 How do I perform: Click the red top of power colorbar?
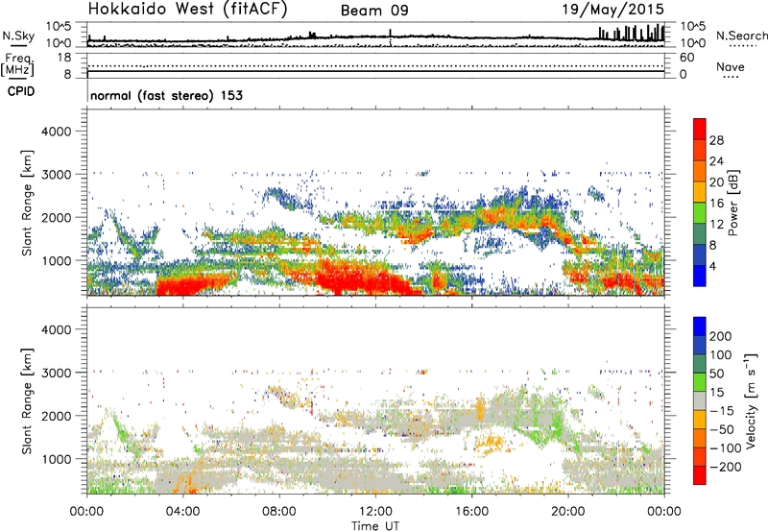(x=700, y=129)
